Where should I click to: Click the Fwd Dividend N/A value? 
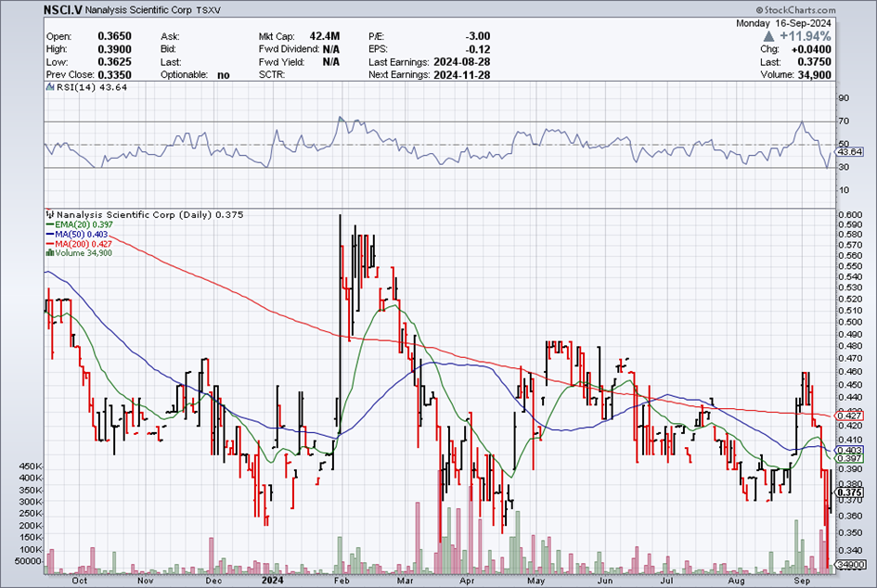point(331,49)
